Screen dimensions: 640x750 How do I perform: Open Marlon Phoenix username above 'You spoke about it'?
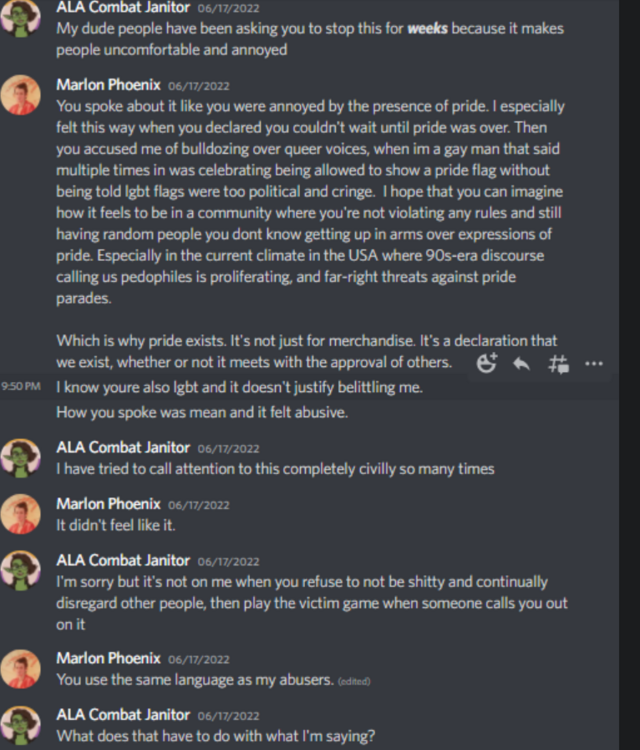[x=108, y=85]
